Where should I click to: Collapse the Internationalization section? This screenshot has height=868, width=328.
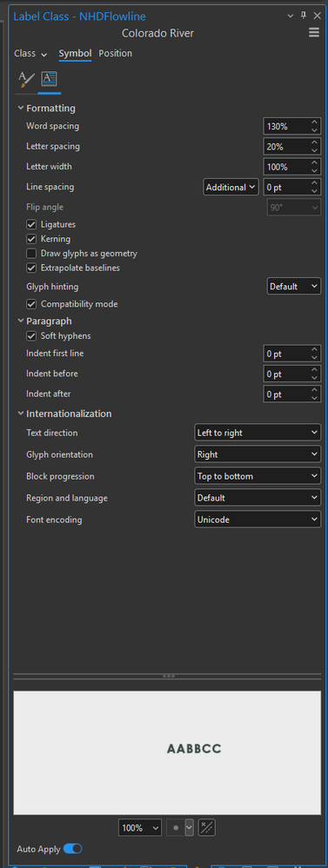pyautogui.click(x=21, y=414)
